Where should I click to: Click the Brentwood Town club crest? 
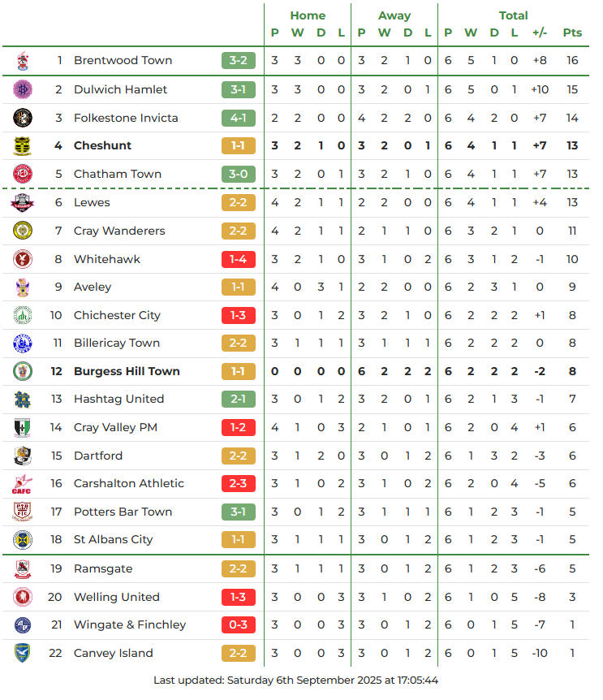23,61
